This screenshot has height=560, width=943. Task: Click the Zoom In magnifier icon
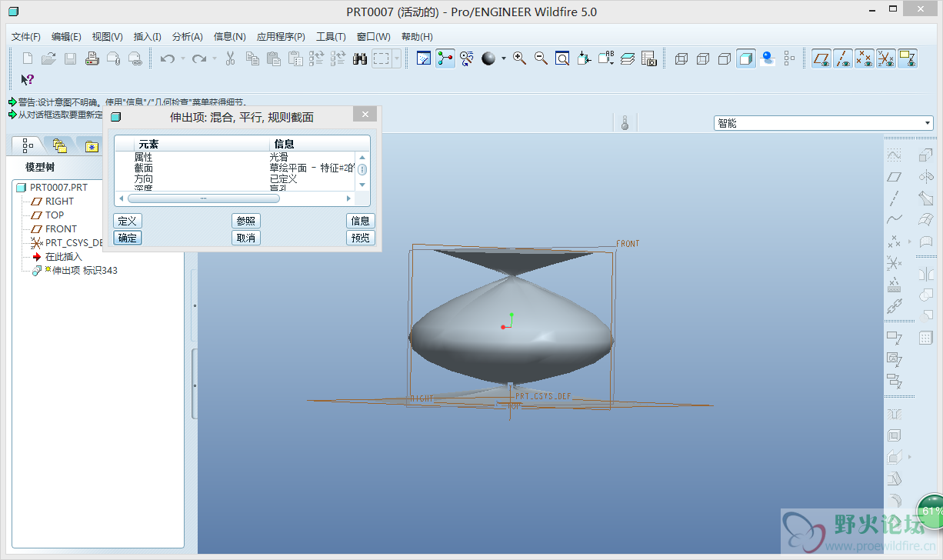(520, 58)
